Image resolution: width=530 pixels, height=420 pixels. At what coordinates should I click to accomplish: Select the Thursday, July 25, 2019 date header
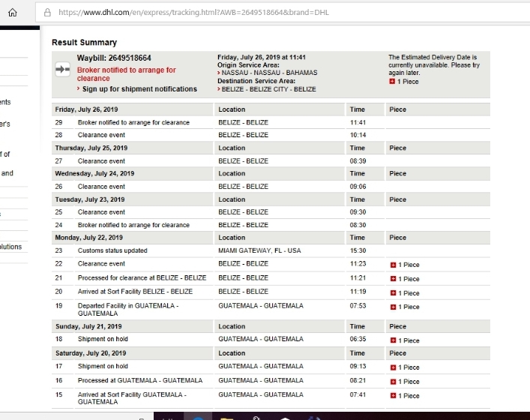(91, 148)
